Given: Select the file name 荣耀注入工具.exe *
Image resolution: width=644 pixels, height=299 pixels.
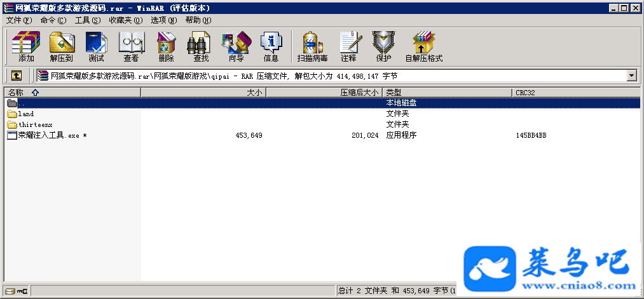Looking at the screenshot, I should (x=53, y=135).
